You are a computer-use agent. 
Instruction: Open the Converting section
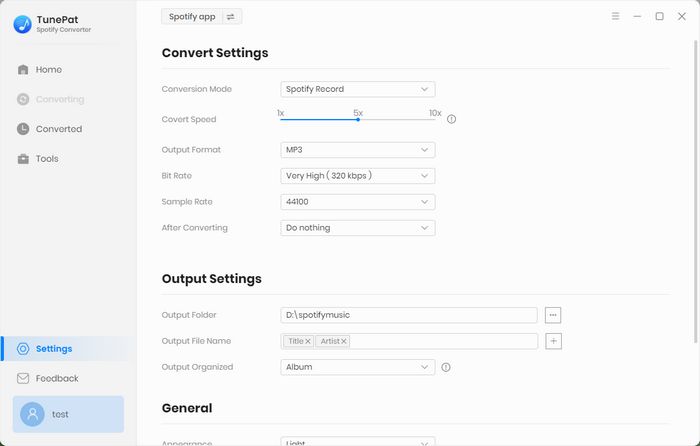(x=60, y=99)
